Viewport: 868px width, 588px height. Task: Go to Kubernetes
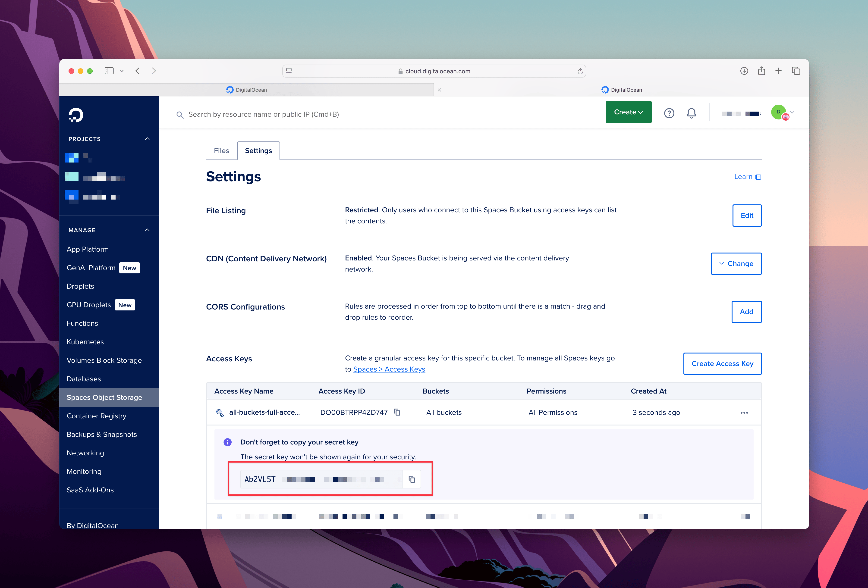tap(85, 342)
